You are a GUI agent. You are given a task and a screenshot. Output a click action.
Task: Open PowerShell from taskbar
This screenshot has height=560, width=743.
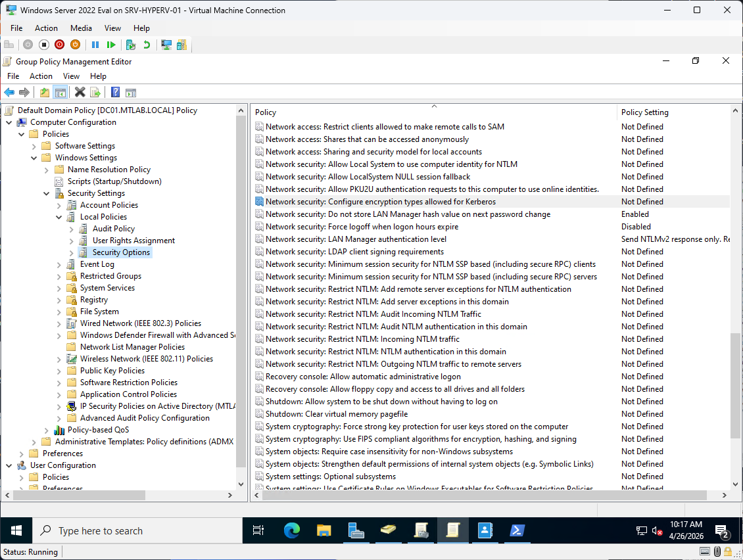click(517, 530)
